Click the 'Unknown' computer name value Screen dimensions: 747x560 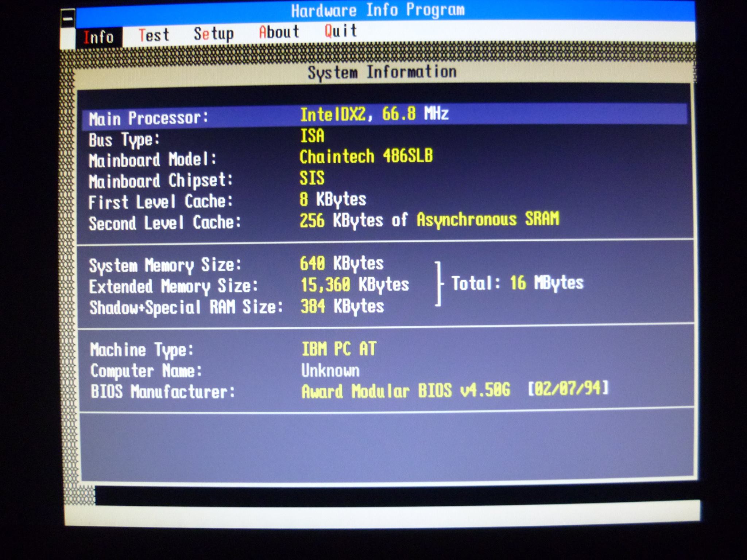click(x=330, y=370)
